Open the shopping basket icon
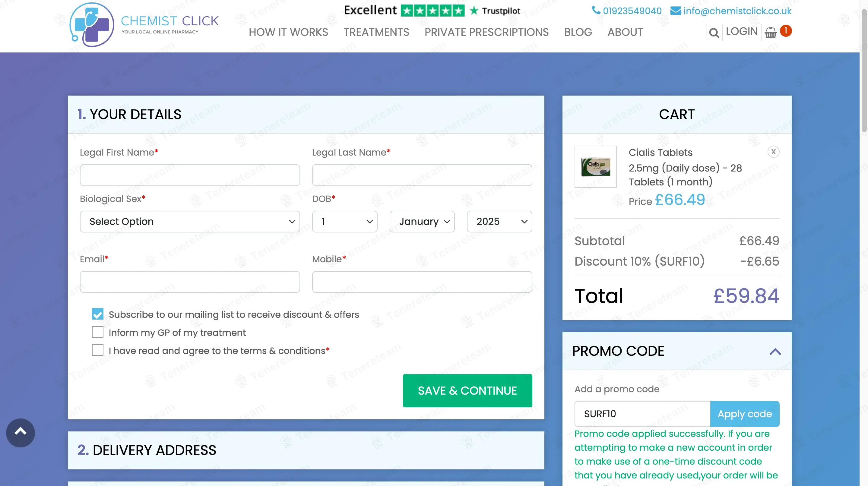The image size is (868, 486). 771,33
